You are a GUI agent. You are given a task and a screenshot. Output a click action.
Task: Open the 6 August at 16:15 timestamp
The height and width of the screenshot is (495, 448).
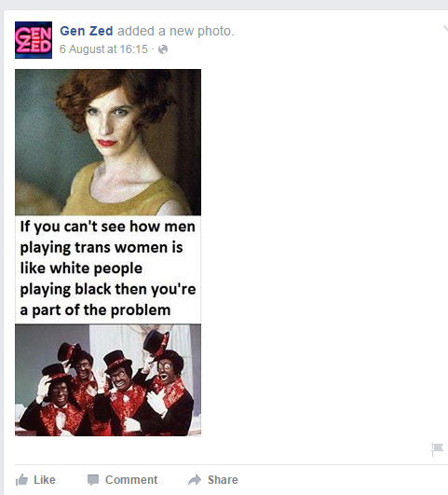pyautogui.click(x=103, y=49)
